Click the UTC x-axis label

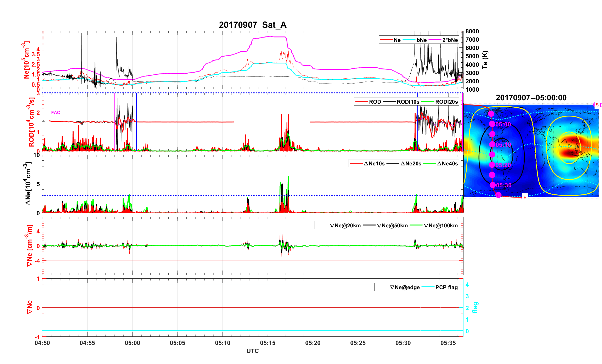pos(253,351)
